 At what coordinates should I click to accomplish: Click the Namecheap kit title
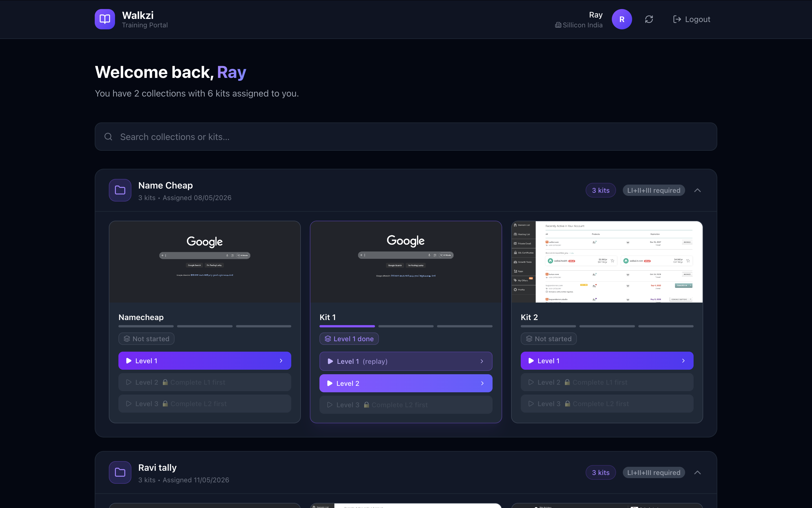[x=141, y=317]
